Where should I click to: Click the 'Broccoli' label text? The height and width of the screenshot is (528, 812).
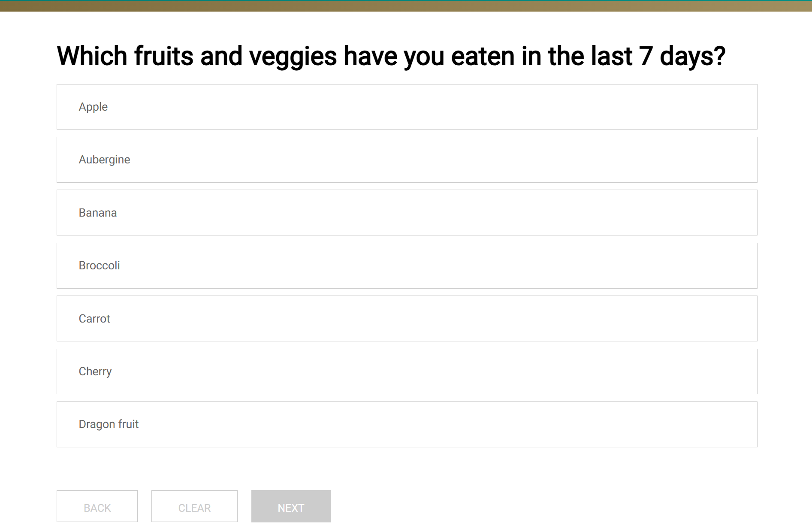tap(99, 266)
